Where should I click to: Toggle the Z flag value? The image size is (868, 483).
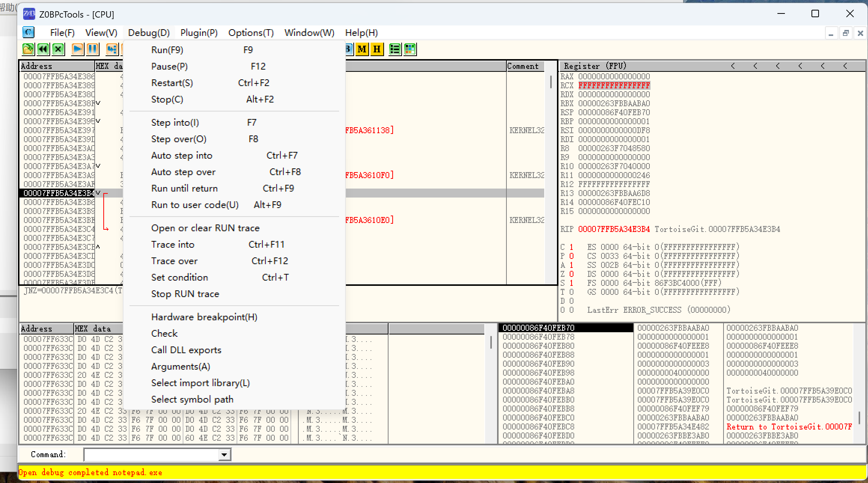pyautogui.click(x=571, y=274)
